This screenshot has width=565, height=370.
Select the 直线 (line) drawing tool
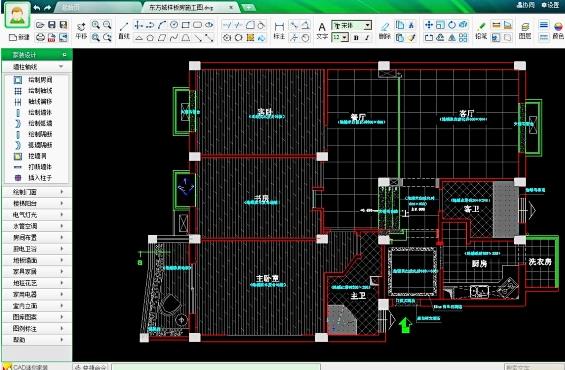124,30
